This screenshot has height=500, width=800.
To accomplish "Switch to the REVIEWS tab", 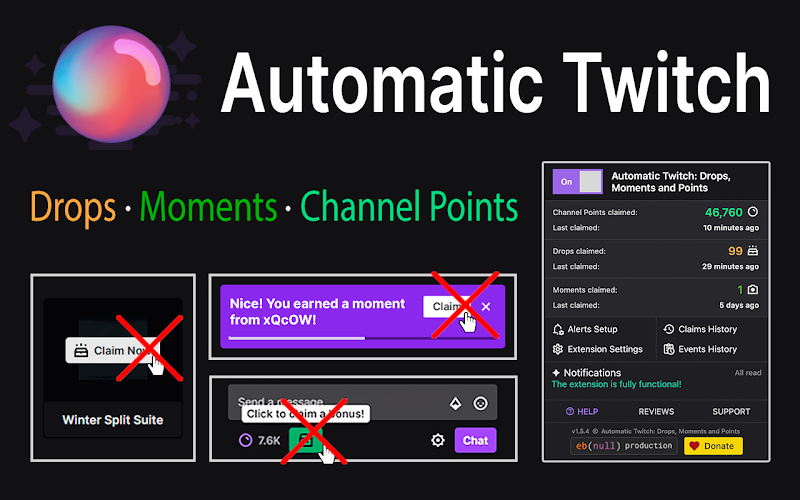I will pos(656,411).
